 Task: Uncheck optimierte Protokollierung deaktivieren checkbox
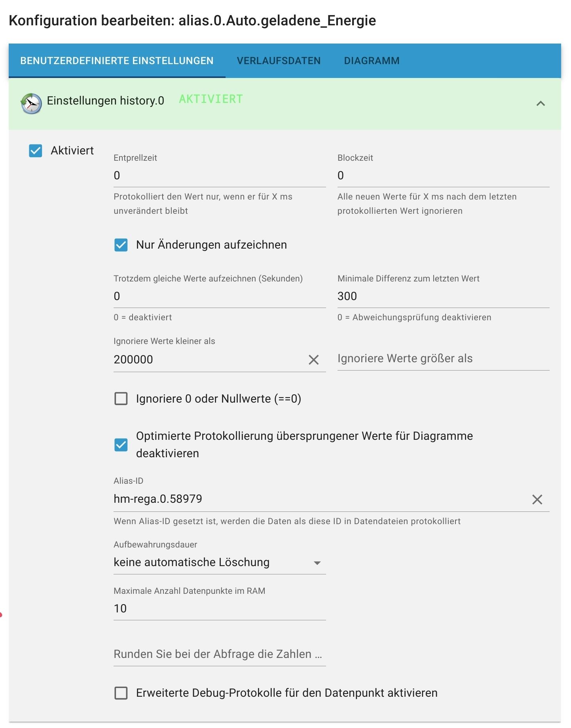tap(121, 445)
